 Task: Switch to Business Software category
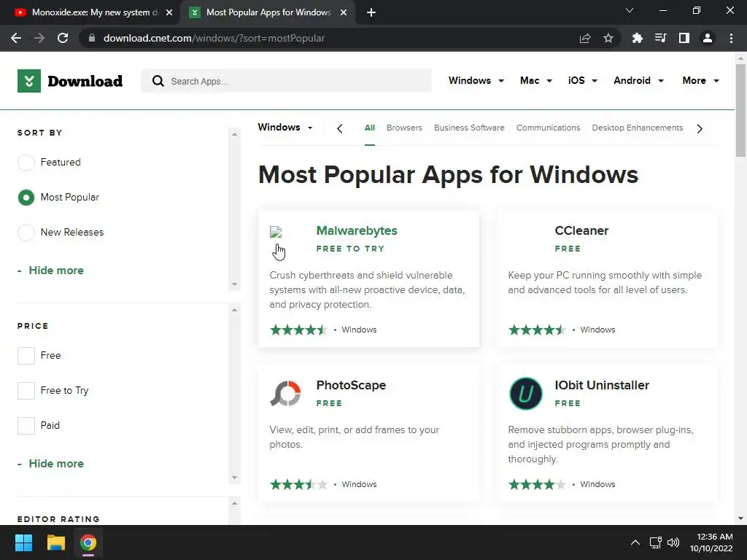(x=469, y=128)
